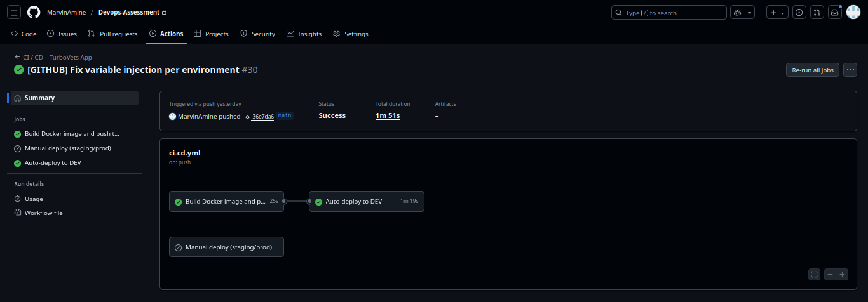868x302 pixels.
Task: Open Auto-deploy to DEV in sidebar
Action: pos(74,163)
